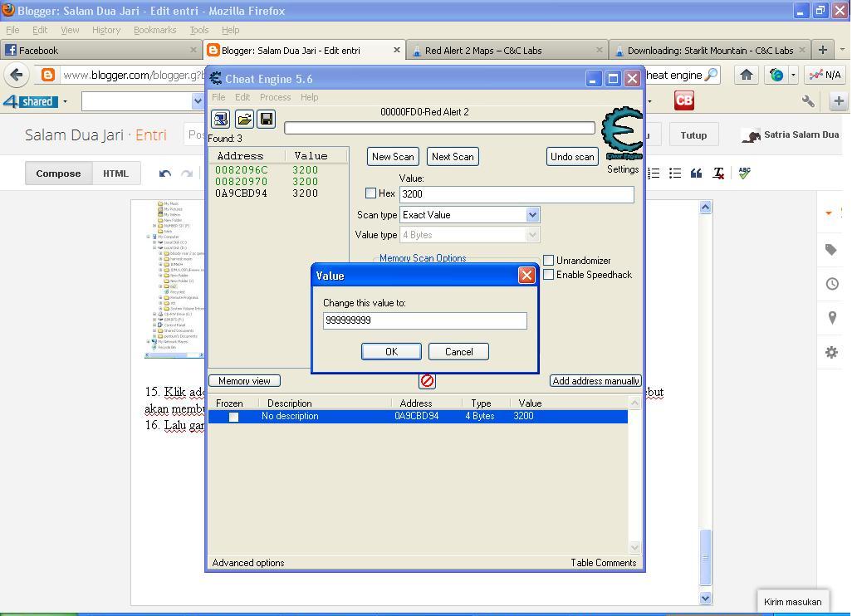
Task: Apply quote formatting in Blogger editor
Action: (x=696, y=174)
